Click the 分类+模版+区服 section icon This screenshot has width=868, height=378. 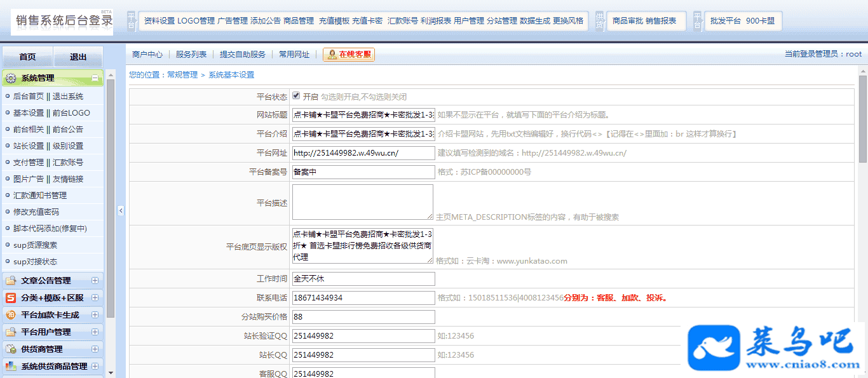click(x=11, y=298)
